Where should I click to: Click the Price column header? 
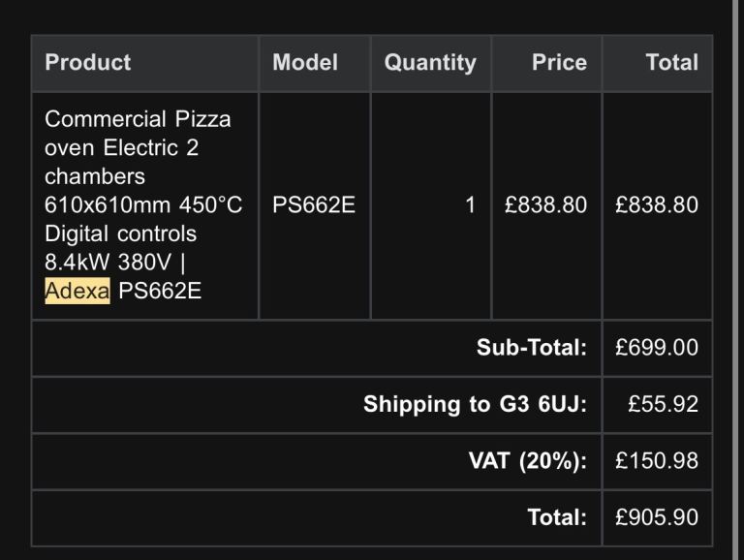[x=559, y=63]
